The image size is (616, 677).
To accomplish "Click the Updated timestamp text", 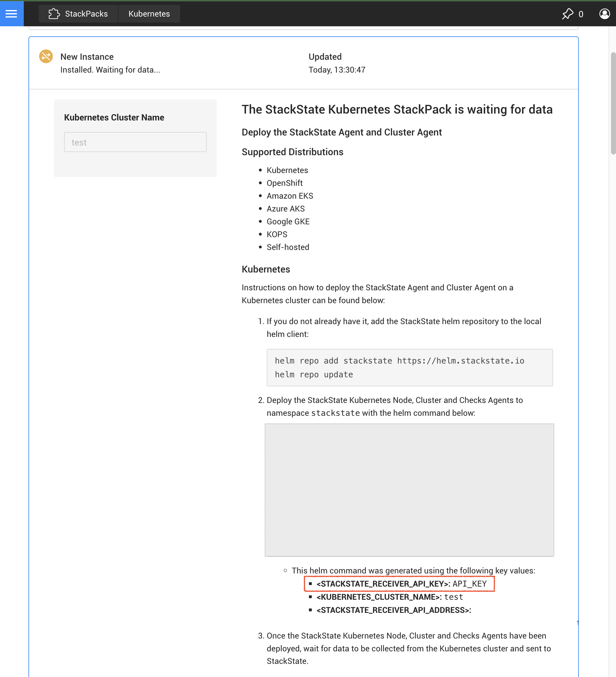I will pos(337,70).
